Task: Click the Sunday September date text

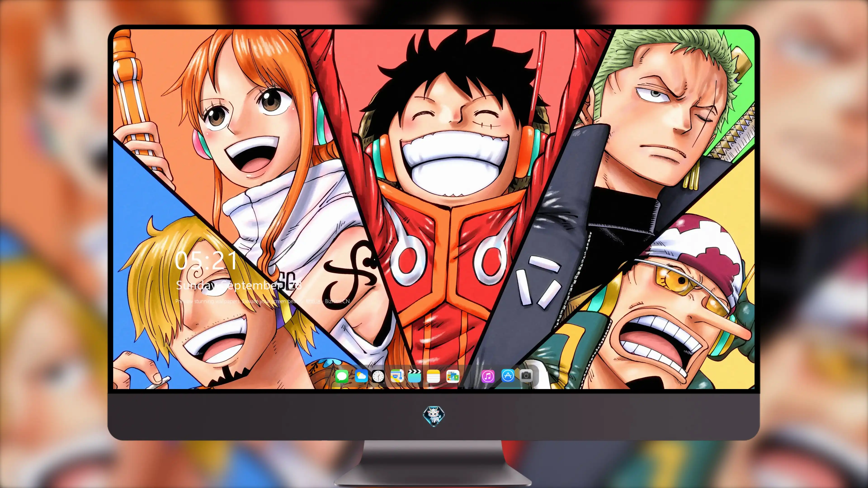Action: point(238,286)
